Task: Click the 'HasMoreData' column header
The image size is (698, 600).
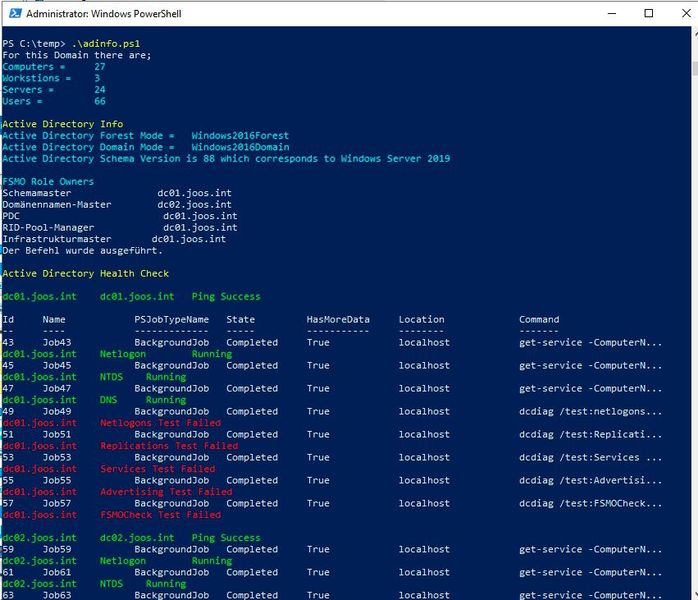Action: [x=338, y=320]
